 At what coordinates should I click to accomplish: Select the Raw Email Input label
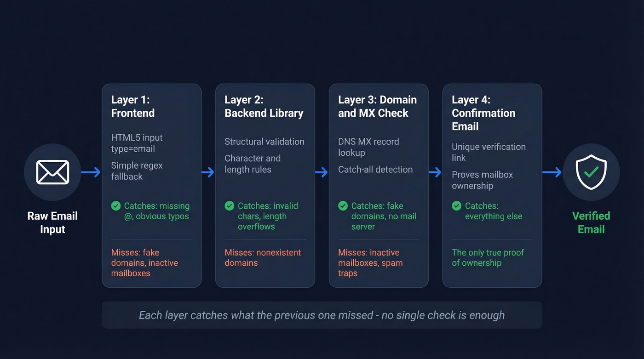pyautogui.click(x=52, y=222)
